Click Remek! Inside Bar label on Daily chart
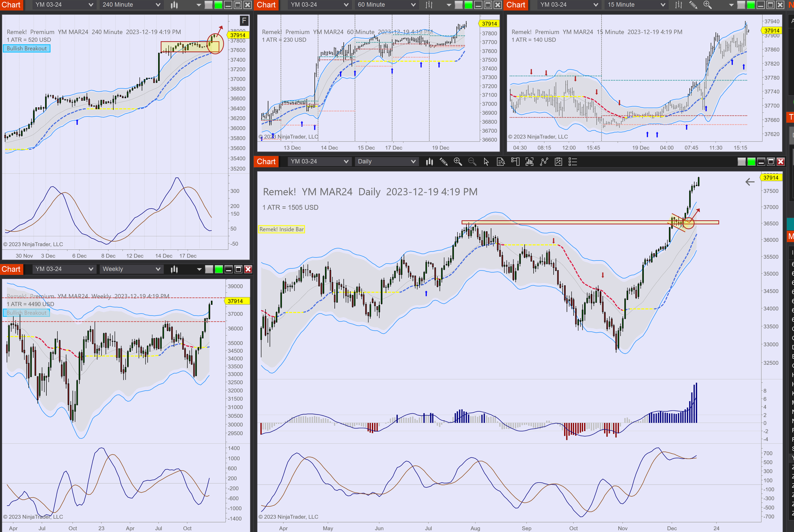The image size is (794, 532). 281,229
